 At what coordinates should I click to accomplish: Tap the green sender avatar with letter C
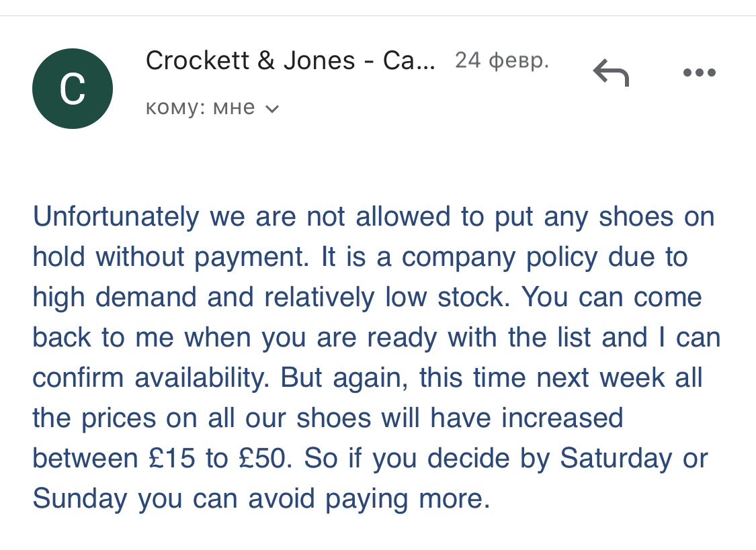(73, 89)
